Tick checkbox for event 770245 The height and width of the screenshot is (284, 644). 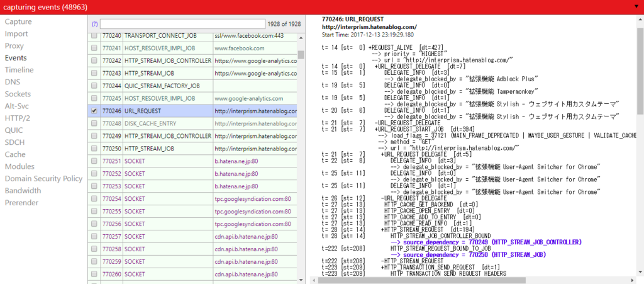[x=94, y=98]
